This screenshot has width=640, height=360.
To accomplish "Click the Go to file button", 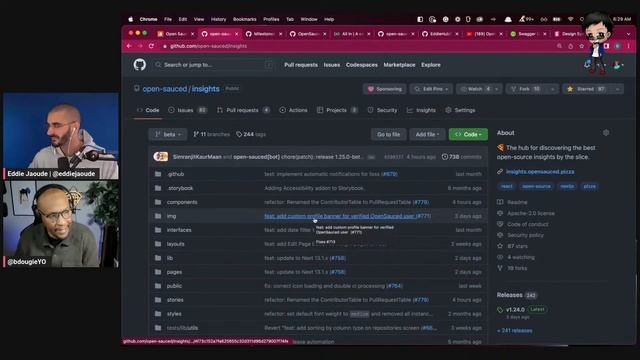I will [x=388, y=134].
